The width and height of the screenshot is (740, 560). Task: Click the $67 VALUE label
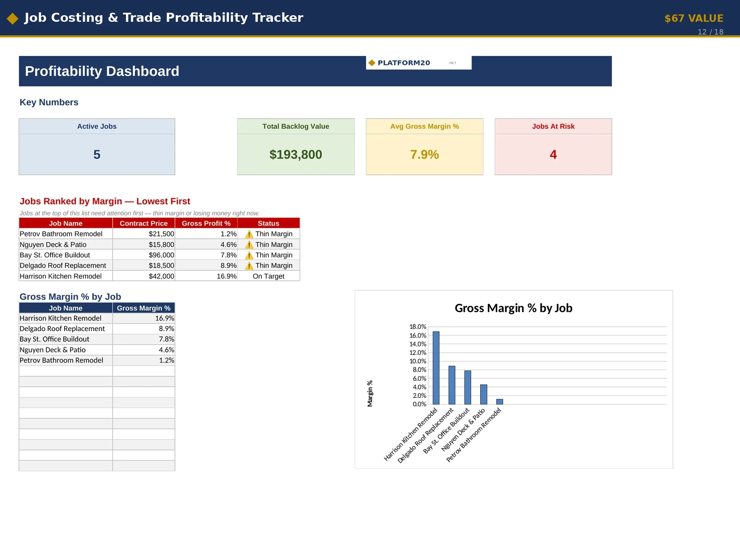click(694, 19)
